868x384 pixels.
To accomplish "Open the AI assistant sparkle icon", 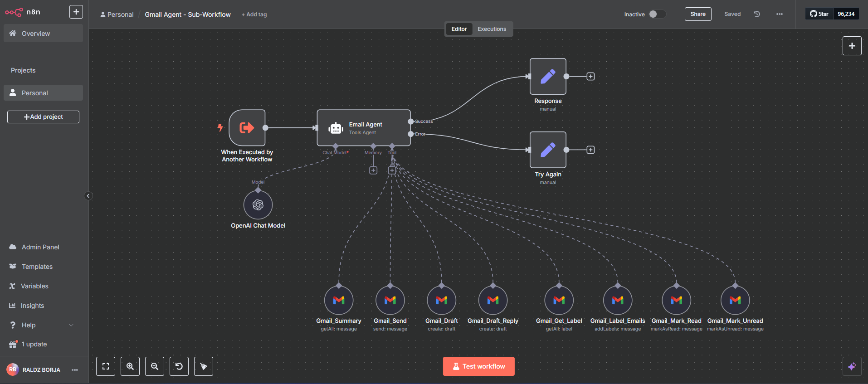I will 852,366.
